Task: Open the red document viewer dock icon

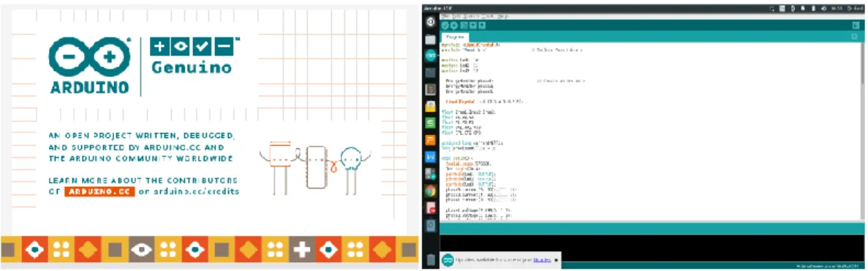Action: pos(430,208)
